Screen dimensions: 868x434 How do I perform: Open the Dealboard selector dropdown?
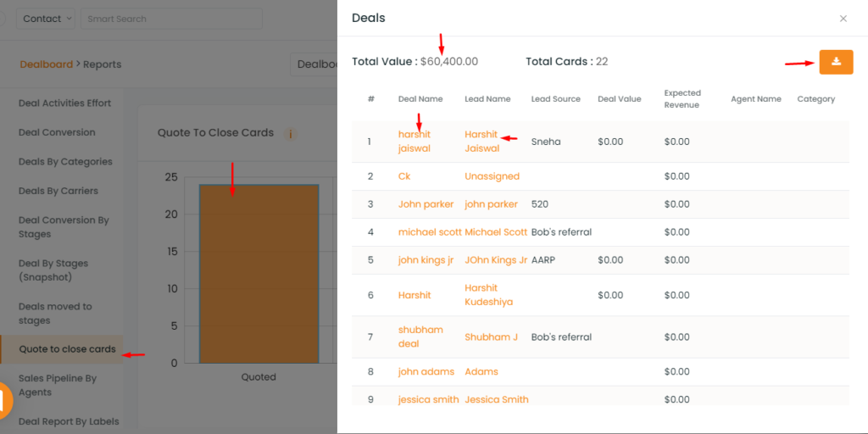click(x=314, y=64)
